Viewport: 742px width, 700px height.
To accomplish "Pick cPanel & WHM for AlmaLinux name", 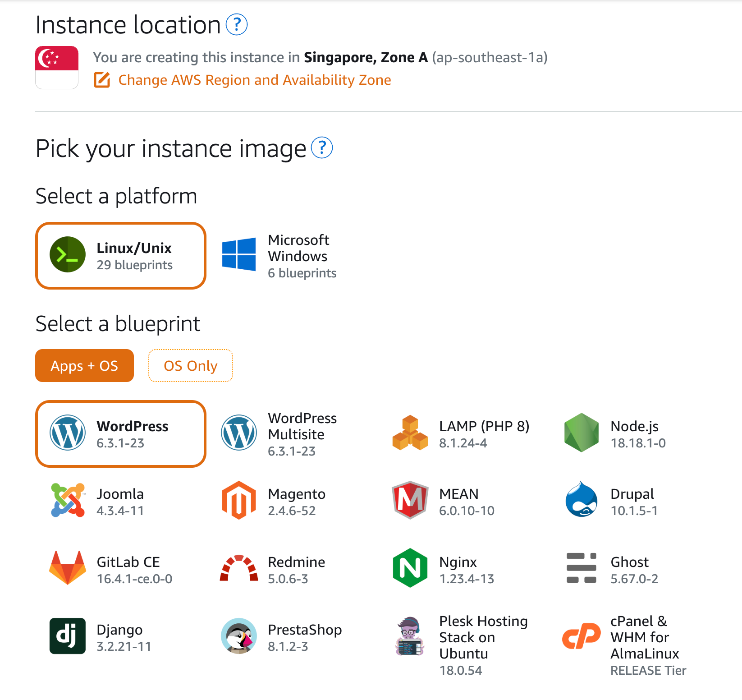I will pyautogui.click(x=645, y=637).
